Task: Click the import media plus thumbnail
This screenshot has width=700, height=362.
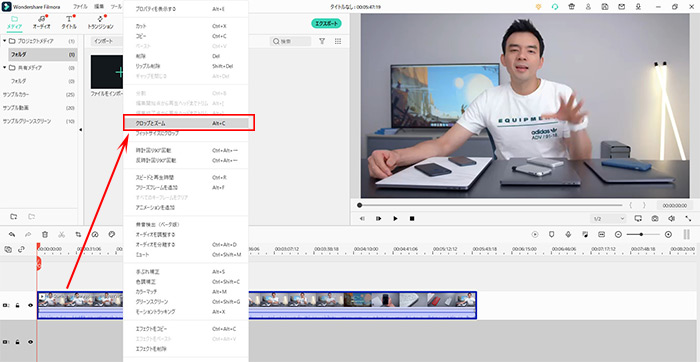Action: coord(107,72)
